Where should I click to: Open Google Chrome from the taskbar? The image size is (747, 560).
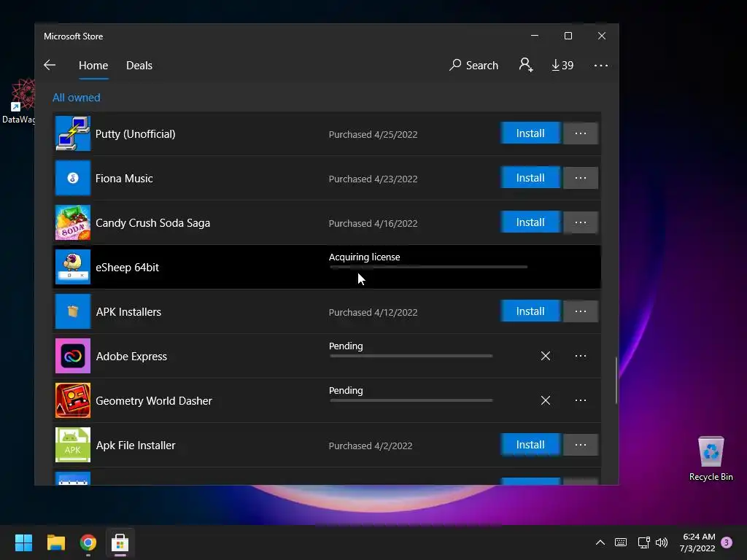pyautogui.click(x=88, y=542)
